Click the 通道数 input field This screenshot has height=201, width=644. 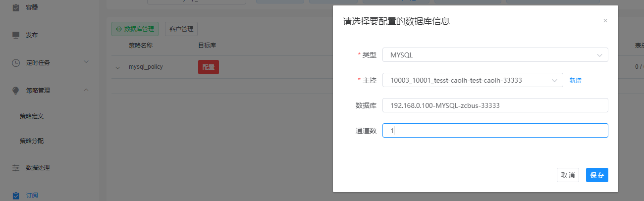tap(495, 130)
